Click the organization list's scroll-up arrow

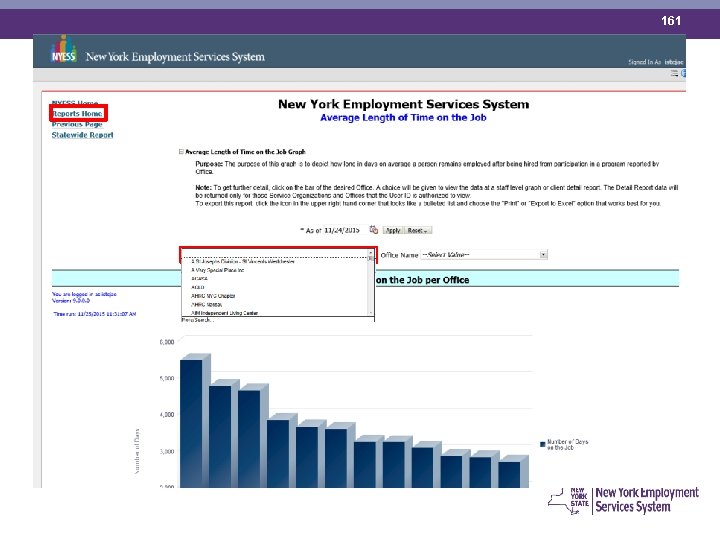[x=371, y=253]
